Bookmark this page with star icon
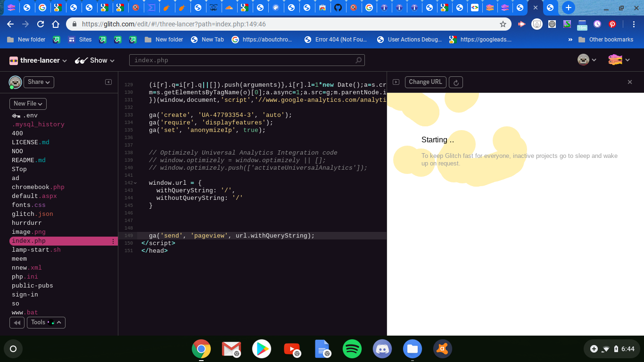The image size is (644, 362). (503, 24)
